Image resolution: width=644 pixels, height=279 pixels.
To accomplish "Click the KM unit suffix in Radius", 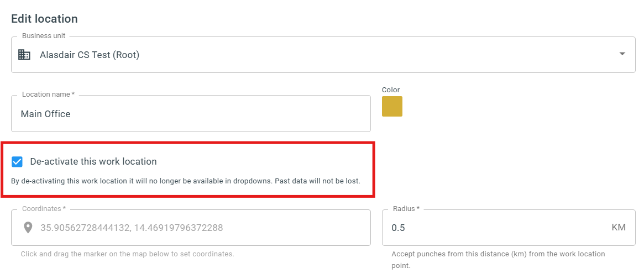I will point(619,227).
